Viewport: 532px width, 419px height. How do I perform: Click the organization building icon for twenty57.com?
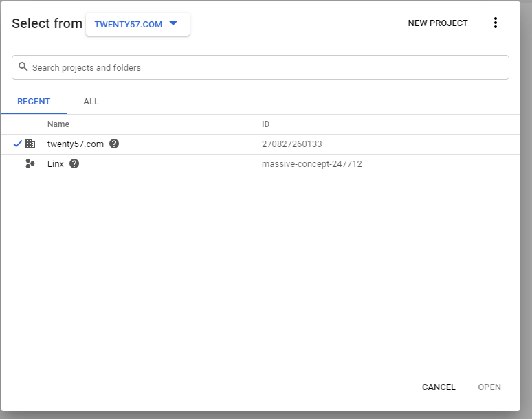tap(30, 144)
